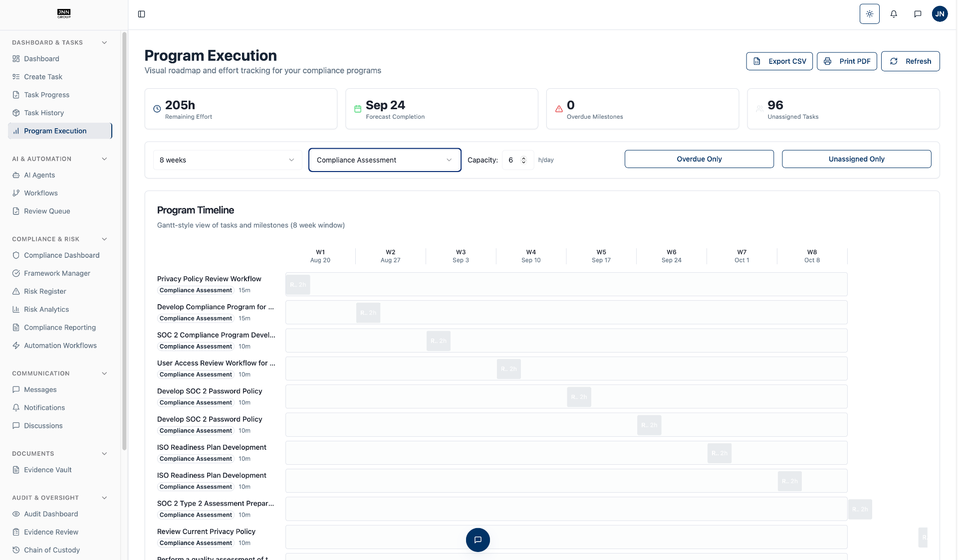Click the AI Agents sidebar icon
The width and height of the screenshot is (958, 560).
click(16, 175)
